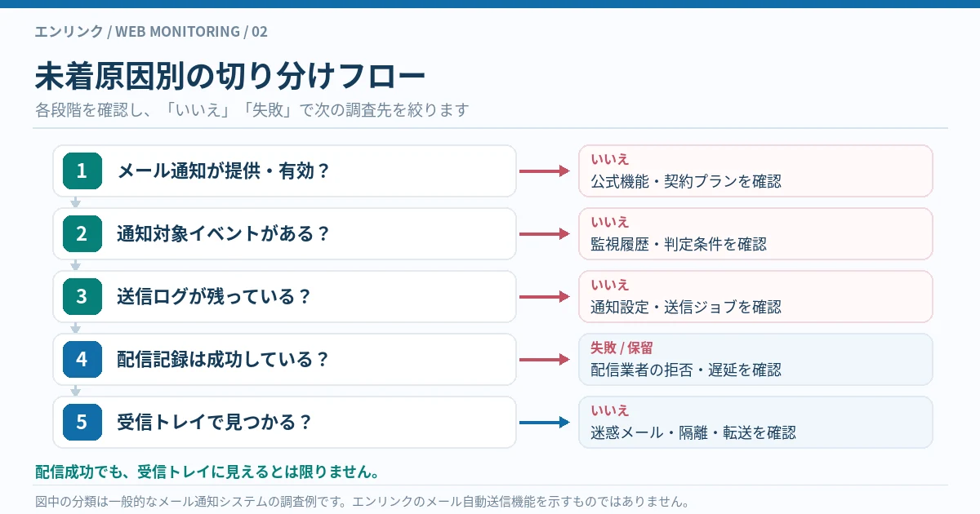Select the 配信記録は成功している？ step card
The width and height of the screenshot is (980, 514).
[285, 359]
